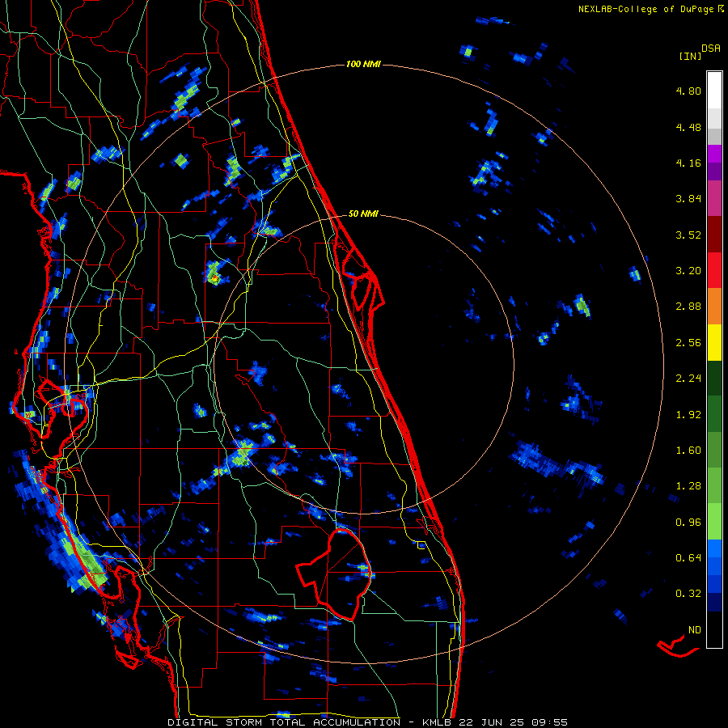Select the 3.84 legend value
The width and height of the screenshot is (728, 728).
pyautogui.click(x=688, y=199)
